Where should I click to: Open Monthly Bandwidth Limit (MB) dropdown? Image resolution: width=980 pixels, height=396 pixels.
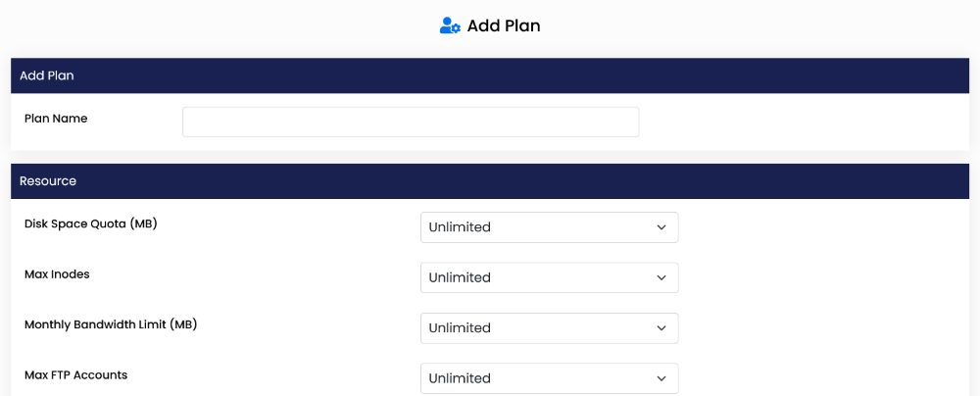[549, 327]
